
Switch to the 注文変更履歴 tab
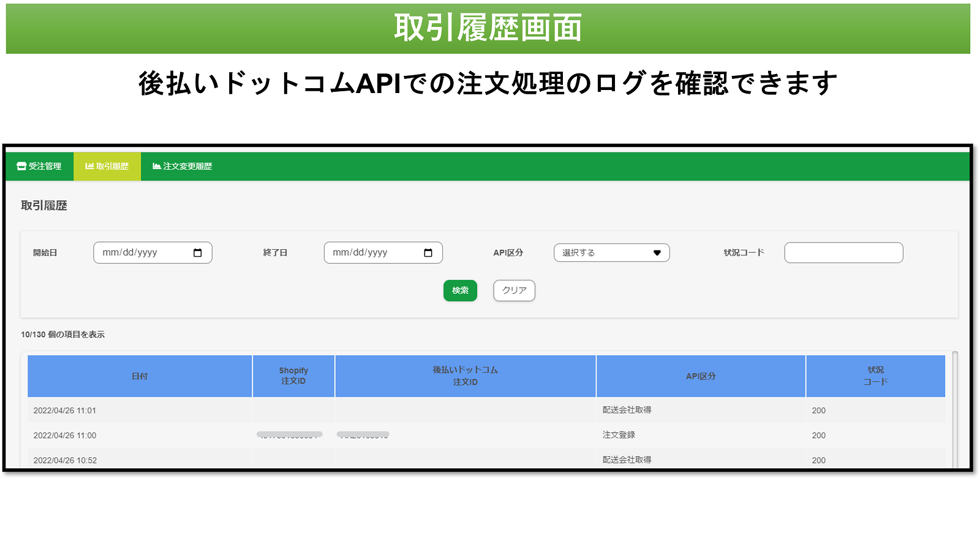[x=182, y=167]
